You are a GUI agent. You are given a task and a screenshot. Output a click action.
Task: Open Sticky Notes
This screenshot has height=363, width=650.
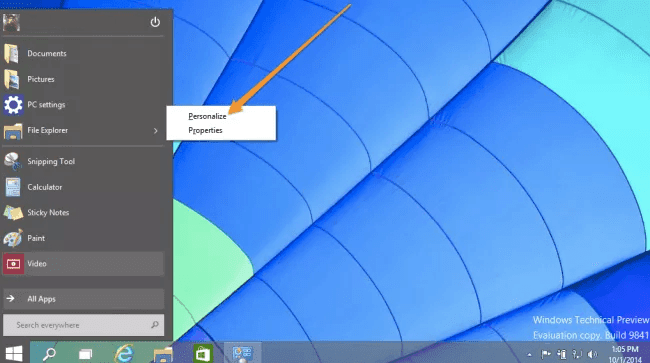point(83,213)
